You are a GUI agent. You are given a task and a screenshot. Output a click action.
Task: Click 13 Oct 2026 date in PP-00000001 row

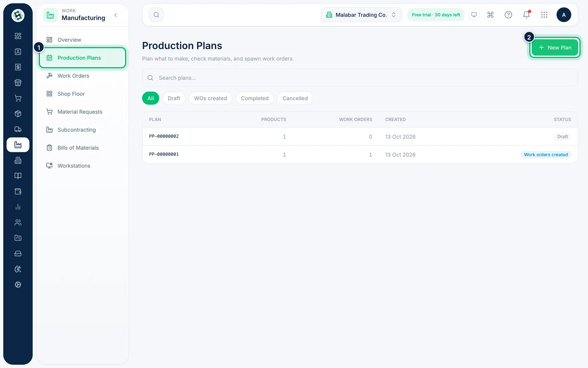(x=400, y=155)
